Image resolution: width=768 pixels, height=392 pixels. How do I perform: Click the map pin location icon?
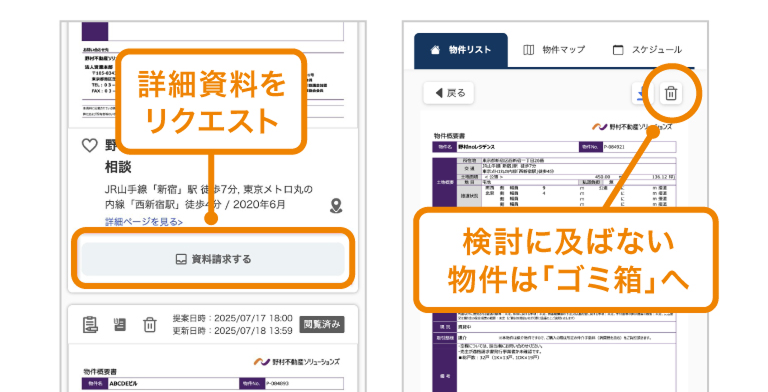(336, 206)
